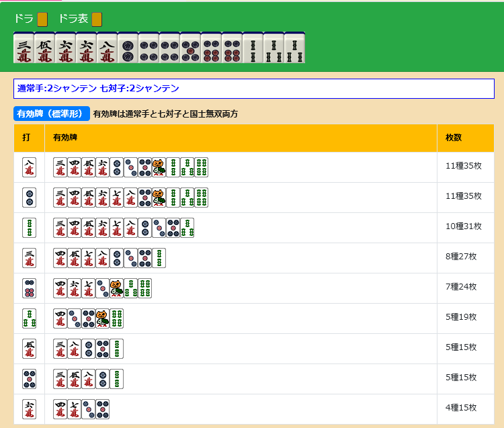Select the 伍萬 tile in the top hand

[44, 48]
